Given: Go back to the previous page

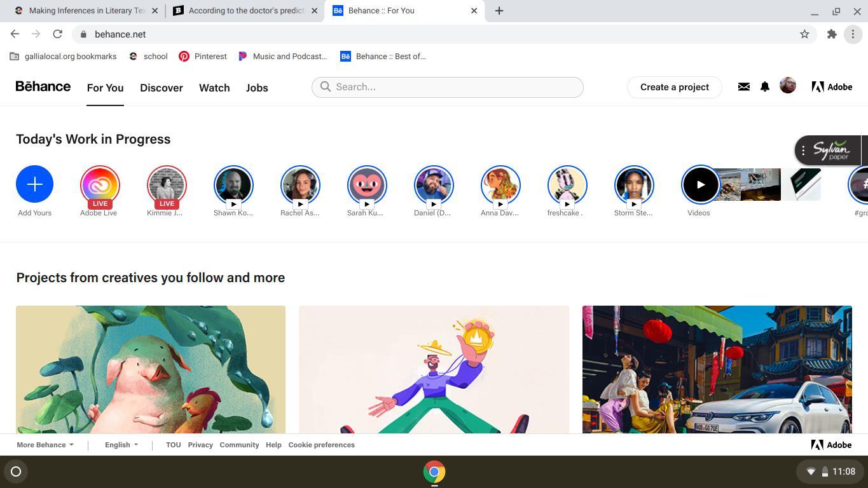Looking at the screenshot, I should click(15, 34).
